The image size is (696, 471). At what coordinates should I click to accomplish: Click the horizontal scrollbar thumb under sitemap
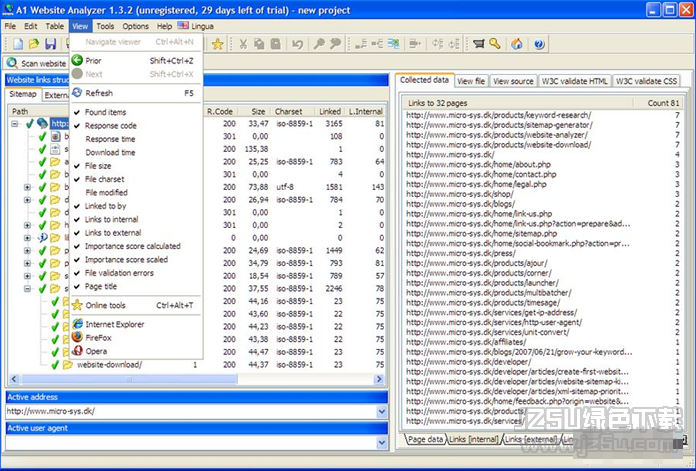point(129,379)
